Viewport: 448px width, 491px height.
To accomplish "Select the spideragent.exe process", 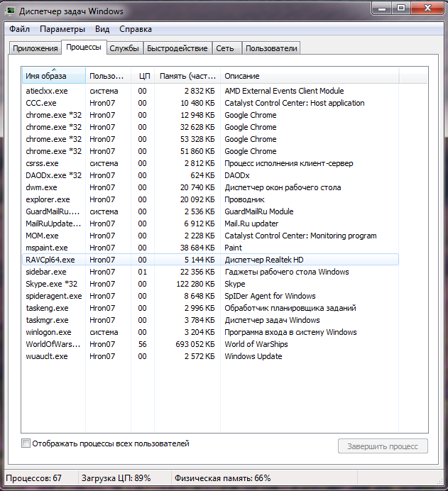I will point(210,296).
